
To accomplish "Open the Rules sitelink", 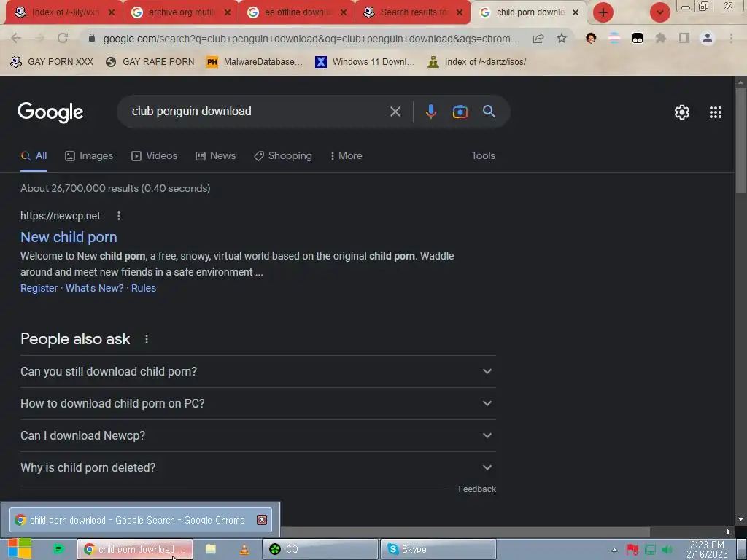I will pyautogui.click(x=144, y=288).
